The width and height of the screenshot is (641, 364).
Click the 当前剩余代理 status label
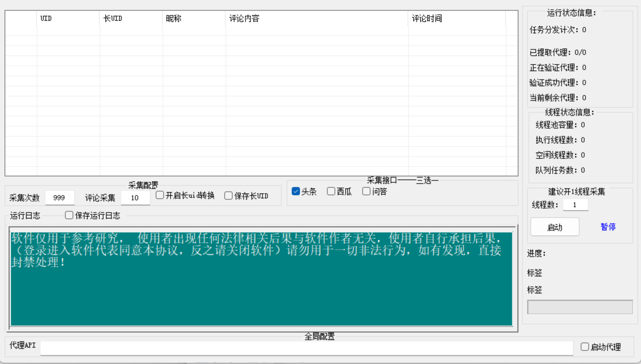[558, 98]
